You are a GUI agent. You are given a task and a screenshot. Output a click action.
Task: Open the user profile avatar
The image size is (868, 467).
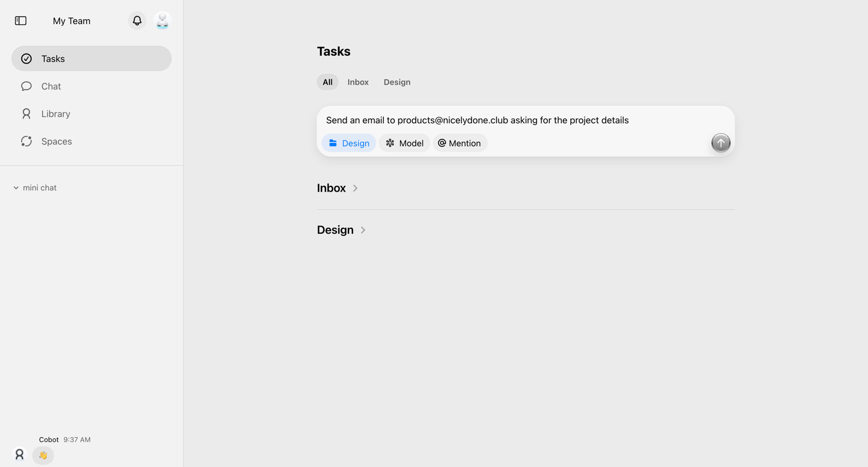tap(162, 21)
